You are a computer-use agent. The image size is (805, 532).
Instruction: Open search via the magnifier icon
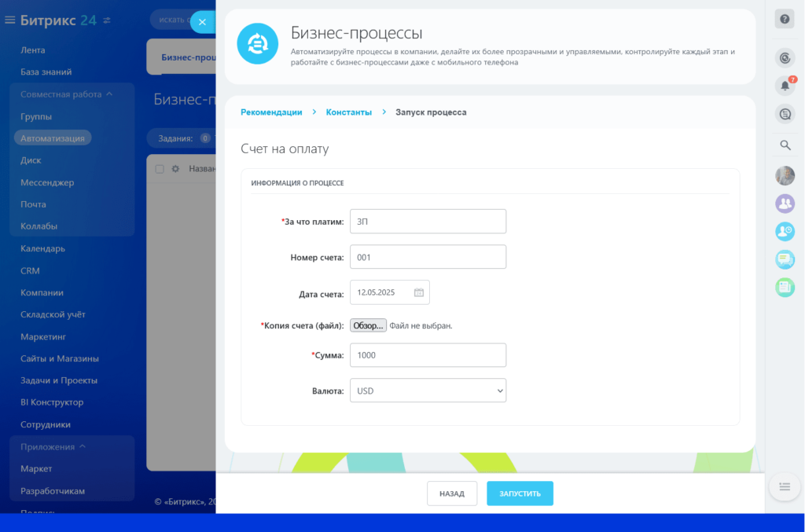coord(785,145)
